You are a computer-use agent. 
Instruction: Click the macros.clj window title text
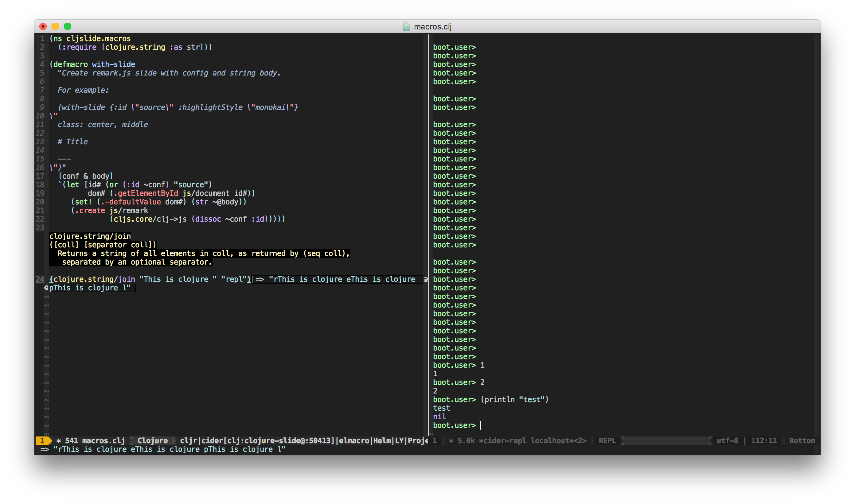(x=433, y=26)
